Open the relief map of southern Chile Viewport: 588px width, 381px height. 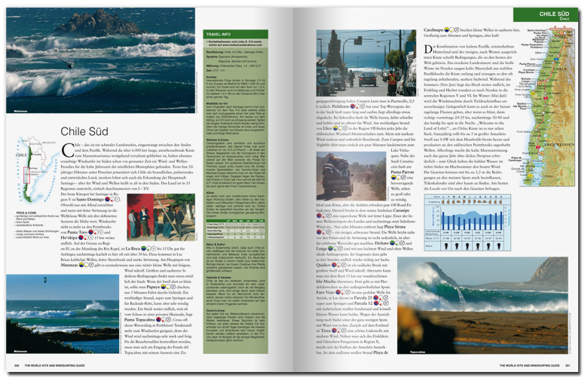point(547,106)
